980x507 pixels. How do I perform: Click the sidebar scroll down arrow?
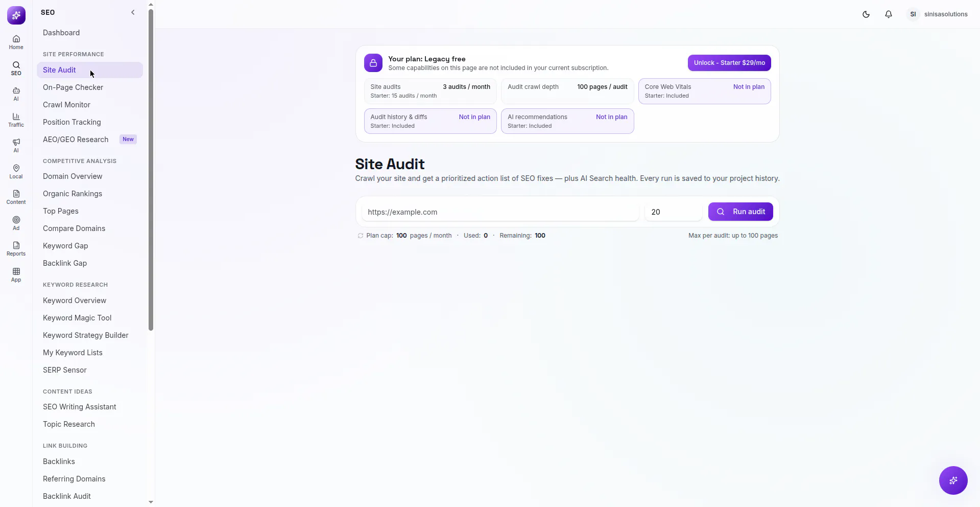point(151,502)
